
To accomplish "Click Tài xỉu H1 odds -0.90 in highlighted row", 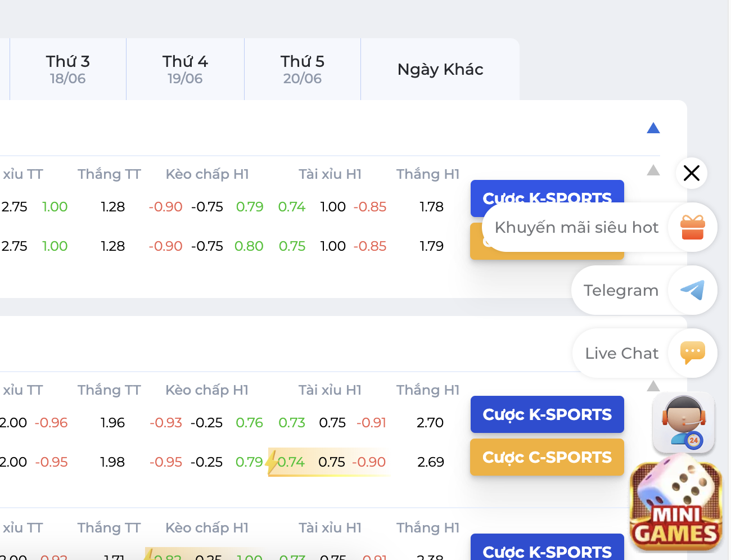I will (x=369, y=462).
